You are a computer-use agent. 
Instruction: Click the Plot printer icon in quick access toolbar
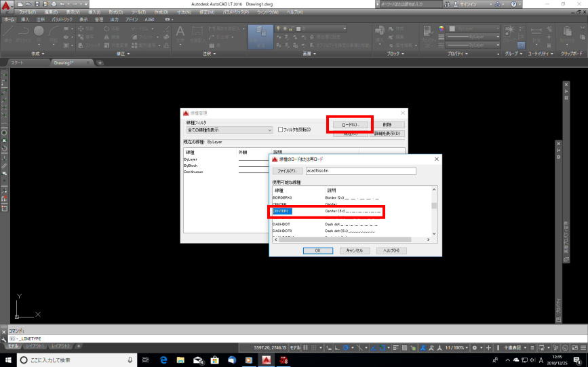pos(54,4)
